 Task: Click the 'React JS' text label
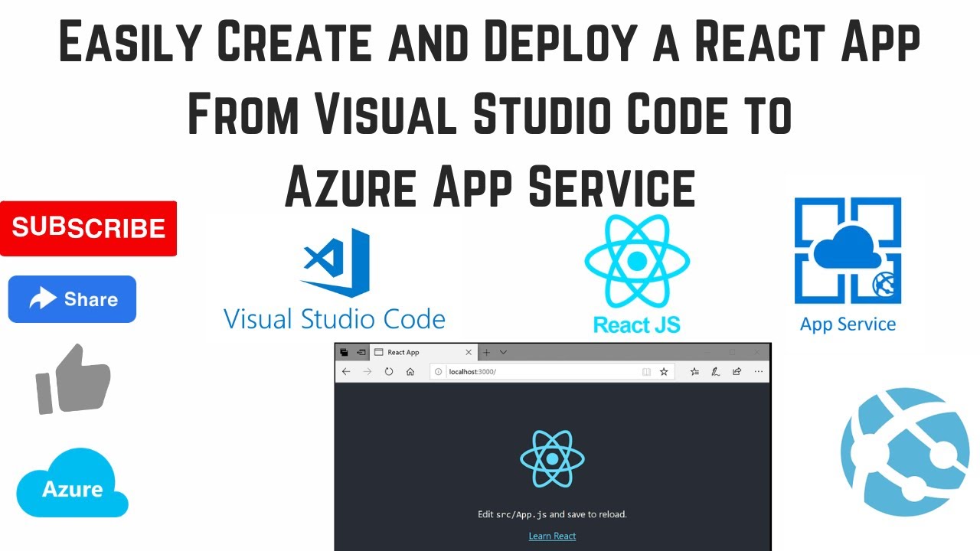pos(637,324)
